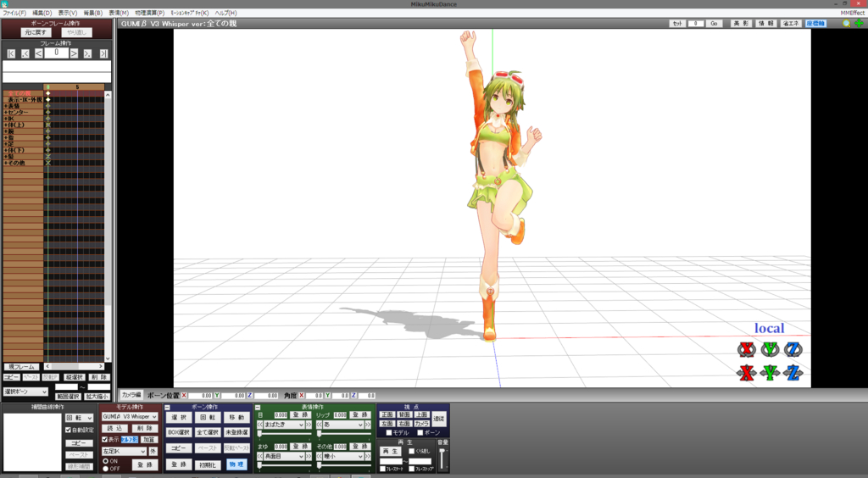
Task: Click the 読込 model load button
Action: click(x=114, y=428)
